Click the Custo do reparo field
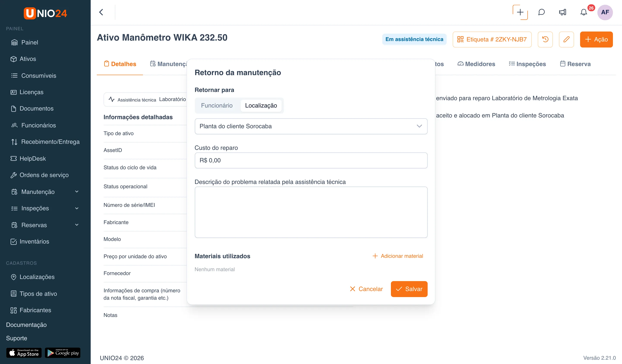The height and width of the screenshot is (364, 622). coord(311,160)
